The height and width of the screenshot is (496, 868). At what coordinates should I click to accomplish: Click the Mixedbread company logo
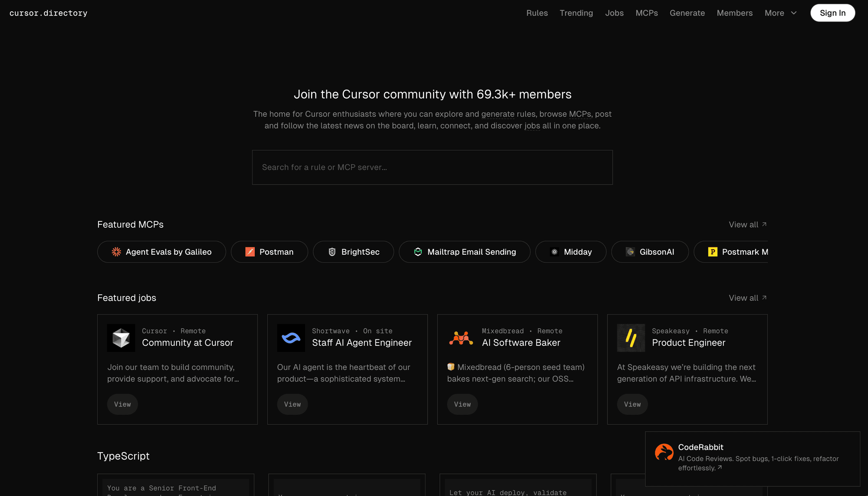tap(461, 338)
